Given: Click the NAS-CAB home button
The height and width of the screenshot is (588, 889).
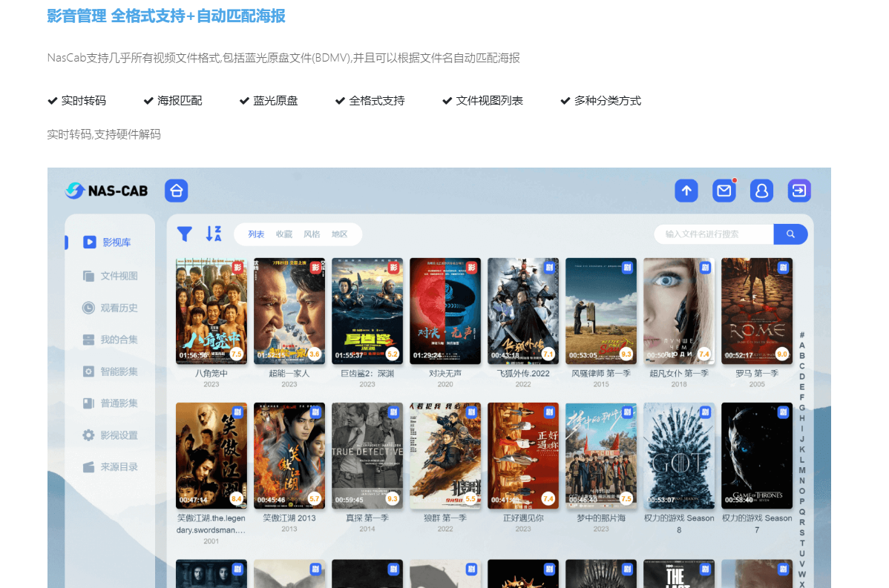Looking at the screenshot, I should click(177, 191).
